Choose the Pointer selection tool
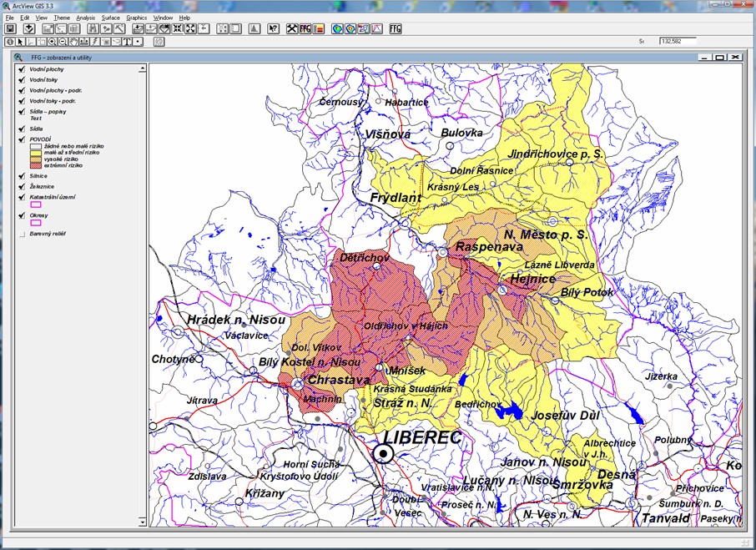756x550 pixels. click(x=21, y=41)
